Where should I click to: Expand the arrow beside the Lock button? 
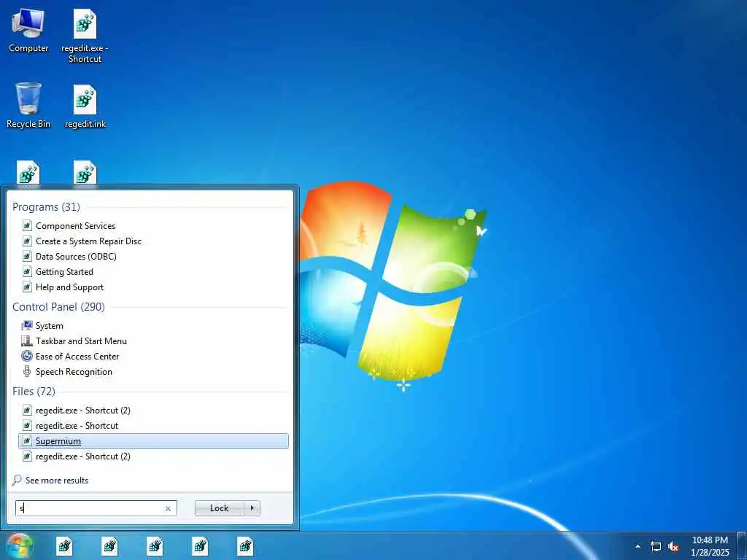252,508
